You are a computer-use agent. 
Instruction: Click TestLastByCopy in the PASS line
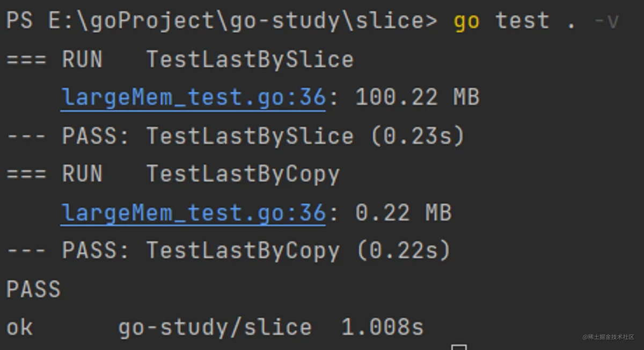coord(243,251)
